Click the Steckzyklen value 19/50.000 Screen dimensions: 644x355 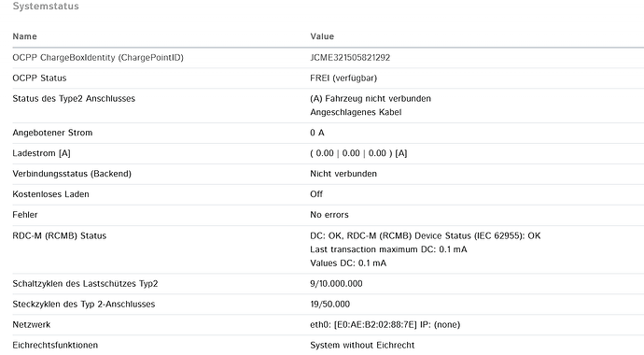pyautogui.click(x=330, y=304)
